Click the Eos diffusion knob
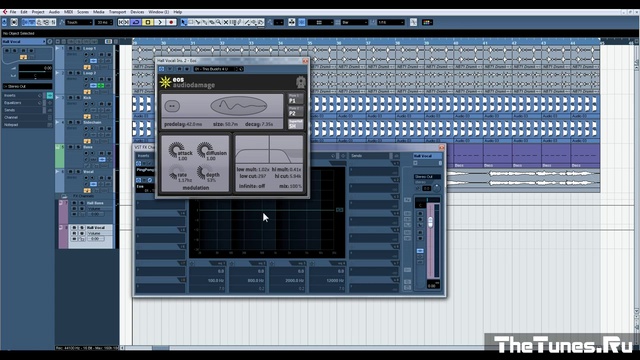 pos(204,149)
